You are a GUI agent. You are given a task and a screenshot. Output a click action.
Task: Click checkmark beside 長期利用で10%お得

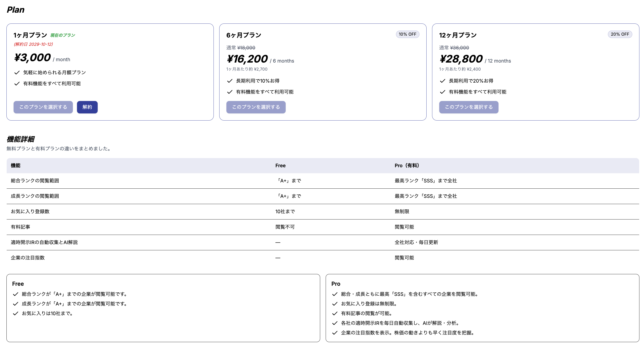click(230, 81)
